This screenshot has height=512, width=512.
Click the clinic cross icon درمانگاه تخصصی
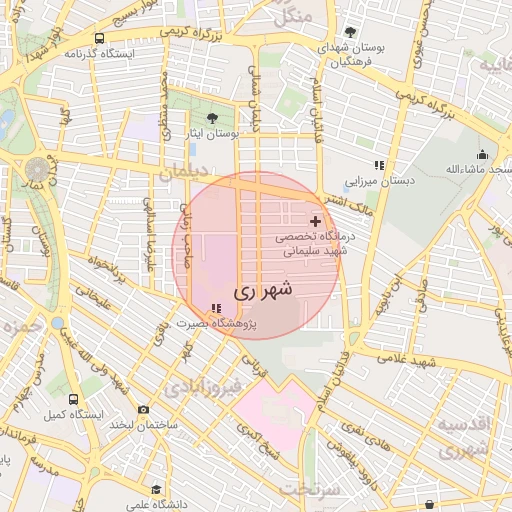[315, 221]
